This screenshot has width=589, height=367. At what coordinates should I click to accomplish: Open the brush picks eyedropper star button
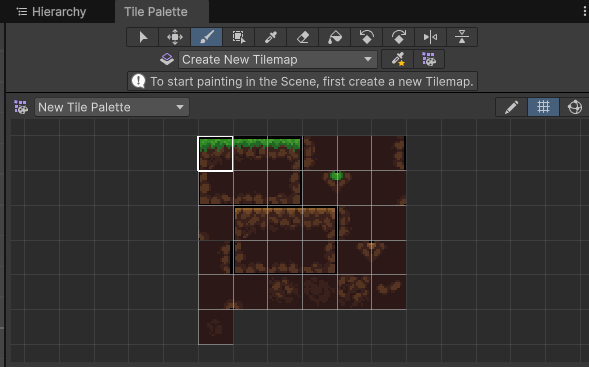398,59
